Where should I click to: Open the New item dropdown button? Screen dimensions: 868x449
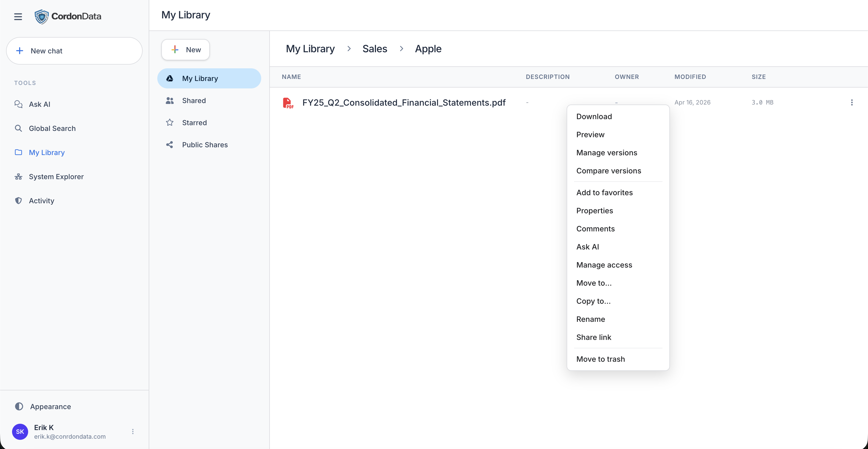(185, 50)
